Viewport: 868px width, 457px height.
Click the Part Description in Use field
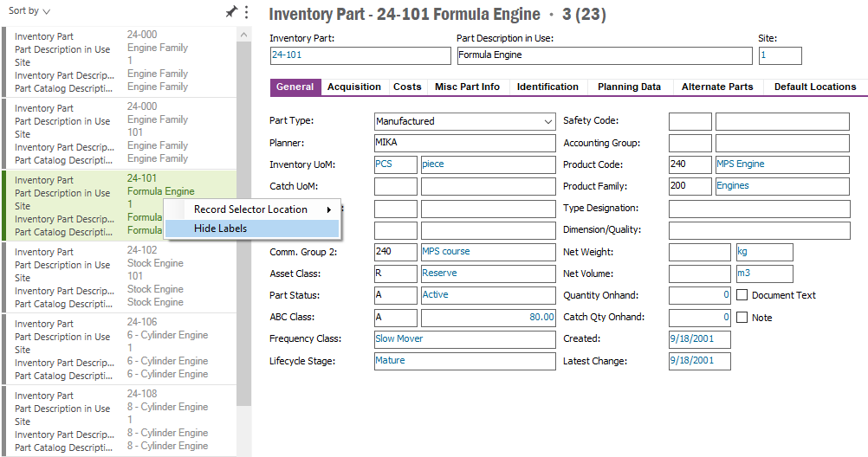[604, 55]
